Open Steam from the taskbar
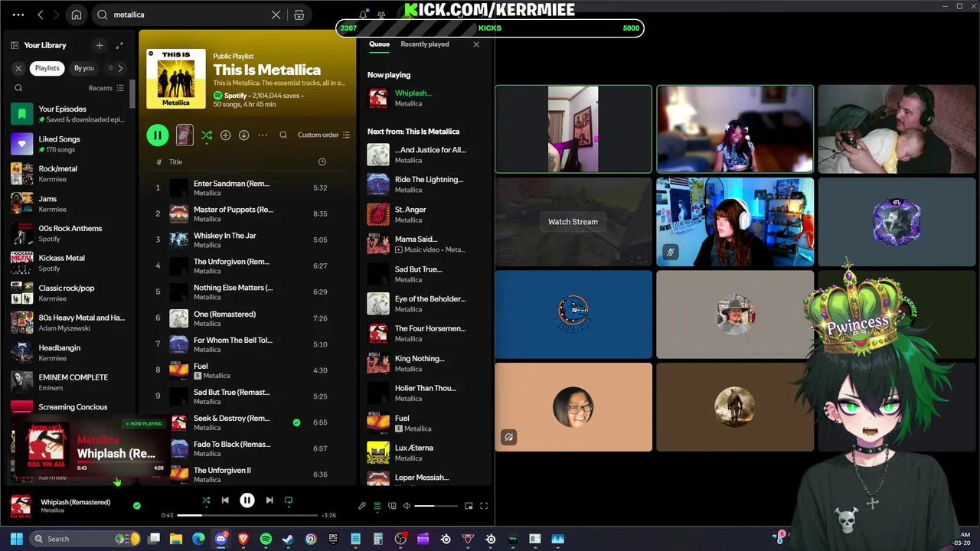Screen dimensions: 980x551 pos(288,539)
